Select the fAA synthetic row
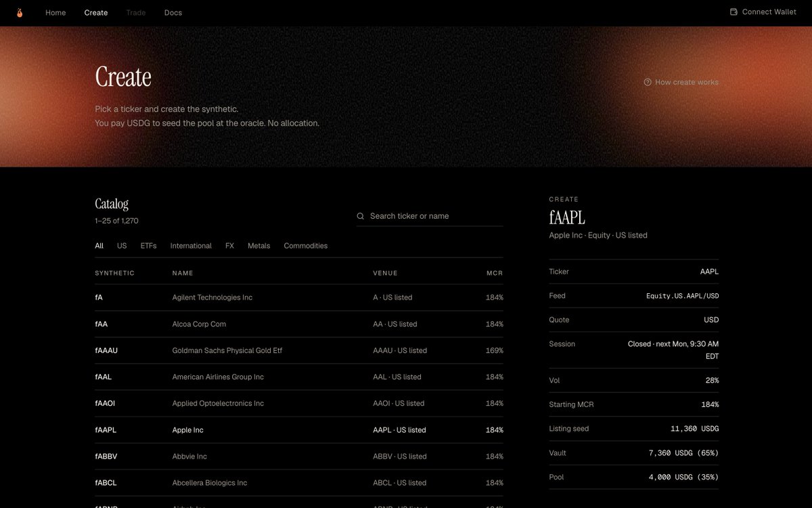 [x=299, y=324]
